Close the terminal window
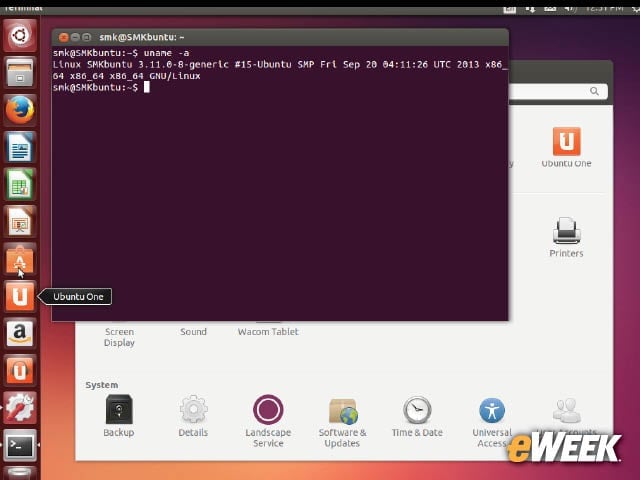640x480 pixels. click(x=63, y=38)
